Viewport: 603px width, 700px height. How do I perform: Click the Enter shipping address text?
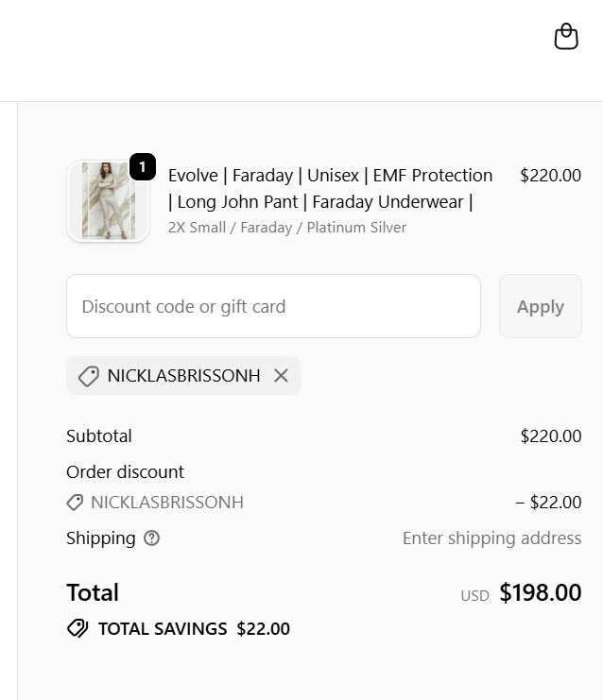491,538
